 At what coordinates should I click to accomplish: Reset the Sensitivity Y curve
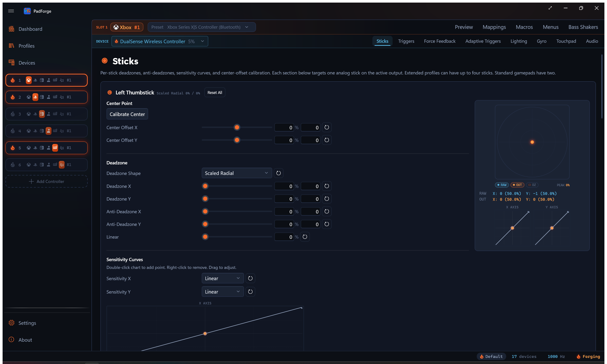pos(250,292)
